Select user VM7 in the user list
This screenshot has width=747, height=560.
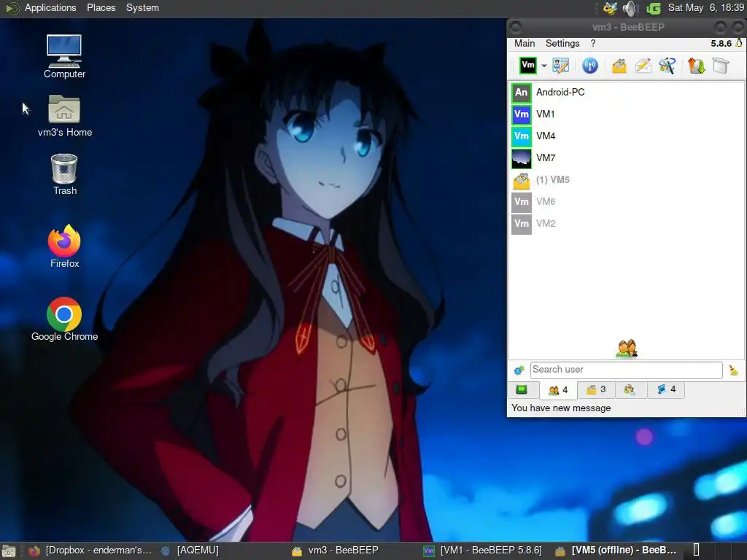(626, 158)
